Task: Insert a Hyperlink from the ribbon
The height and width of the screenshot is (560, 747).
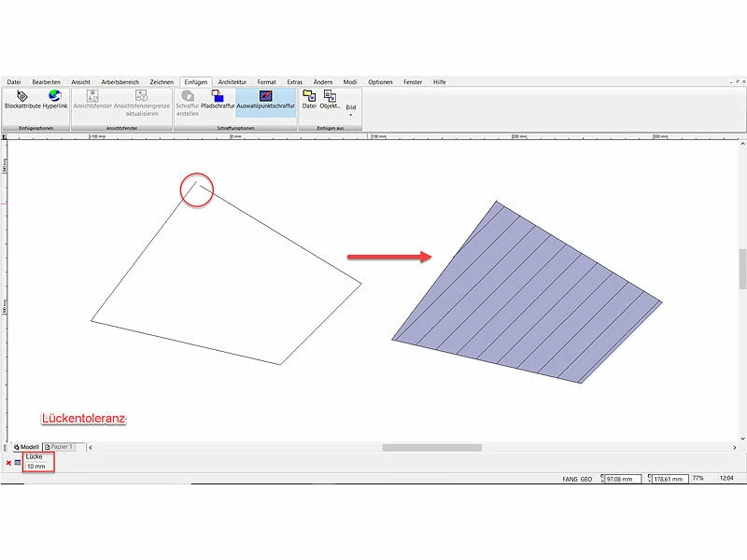Action: pos(55,96)
